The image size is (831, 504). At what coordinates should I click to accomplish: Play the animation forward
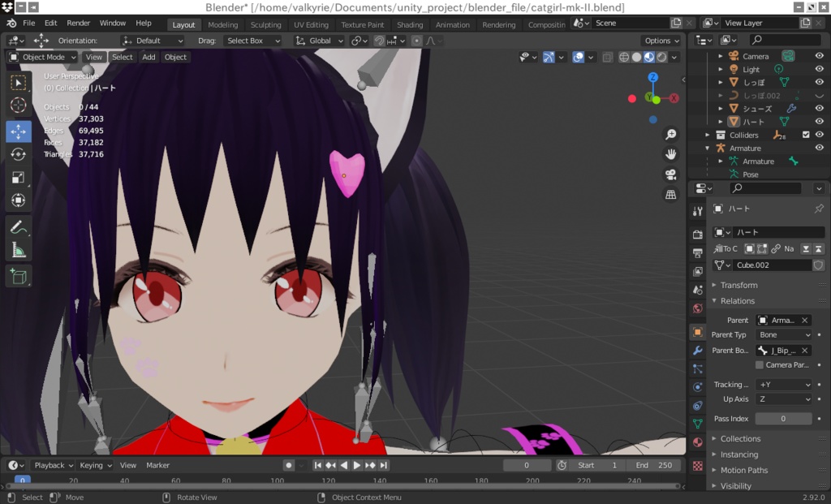tap(357, 465)
